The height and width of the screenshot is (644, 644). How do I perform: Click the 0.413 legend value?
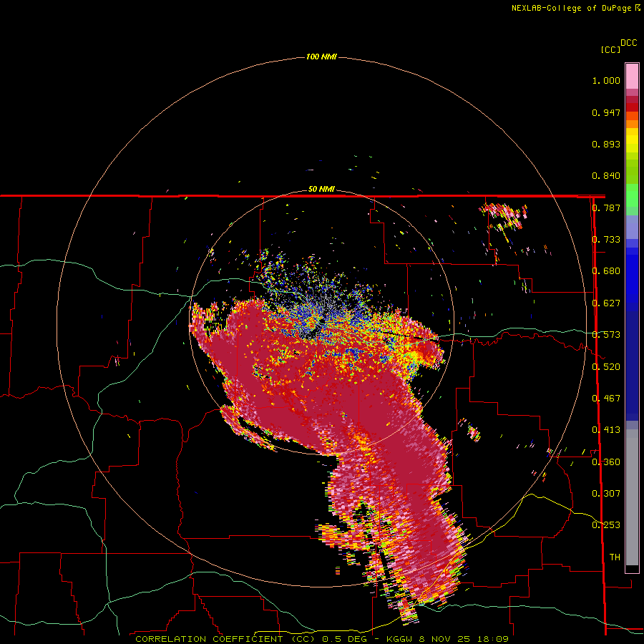[606, 430]
